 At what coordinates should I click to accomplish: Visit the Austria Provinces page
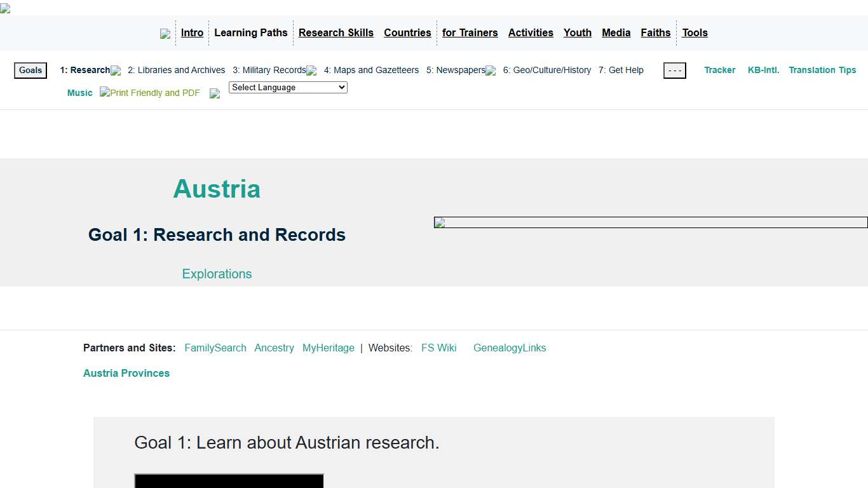(x=126, y=373)
